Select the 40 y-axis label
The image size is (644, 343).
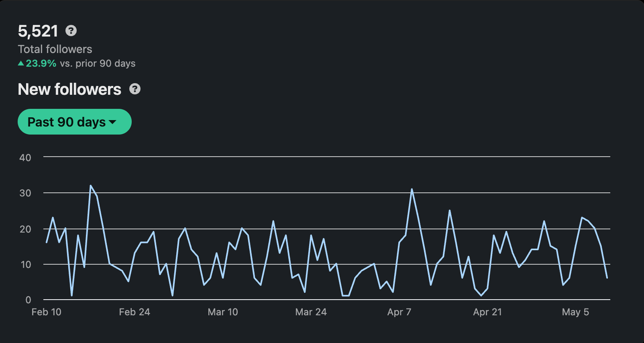click(25, 157)
